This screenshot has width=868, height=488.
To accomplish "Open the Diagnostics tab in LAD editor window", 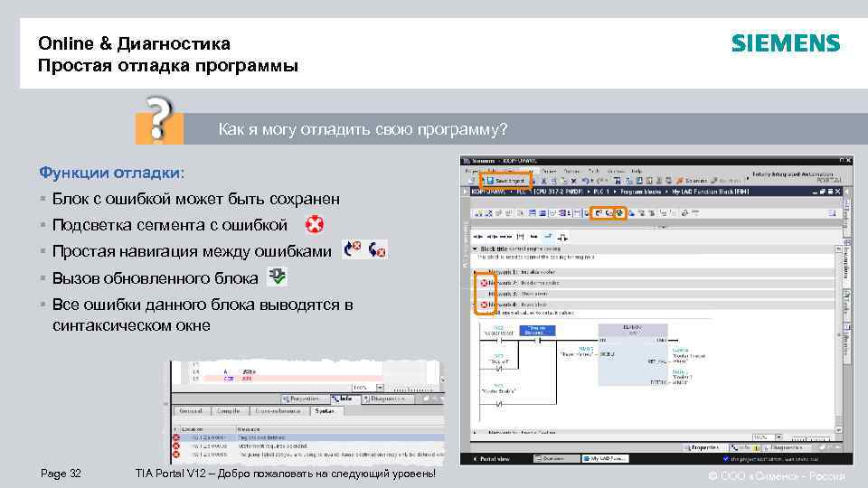I will [x=785, y=447].
